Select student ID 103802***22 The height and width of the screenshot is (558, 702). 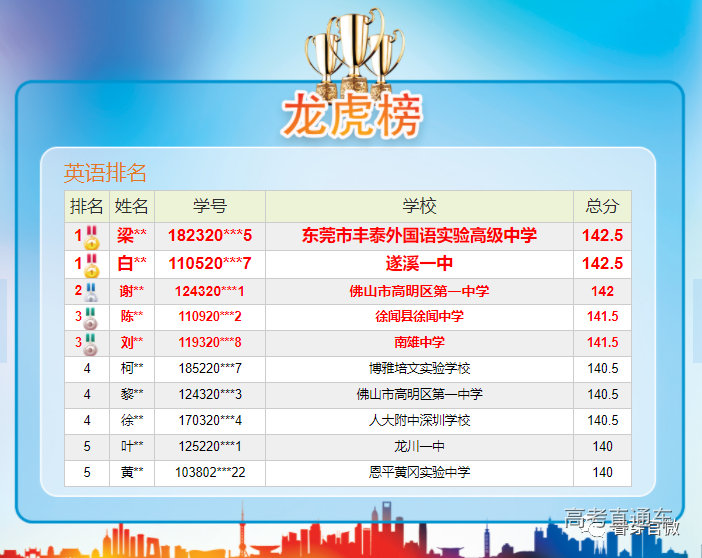click(210, 472)
